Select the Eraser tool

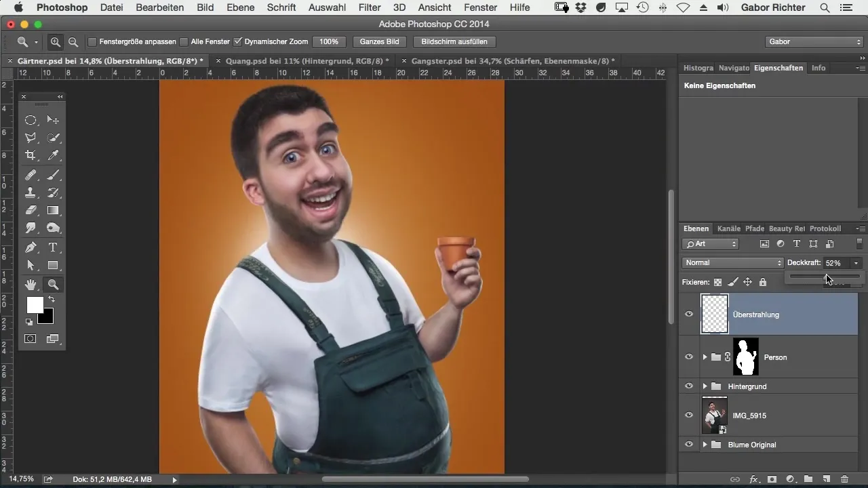pyautogui.click(x=31, y=210)
